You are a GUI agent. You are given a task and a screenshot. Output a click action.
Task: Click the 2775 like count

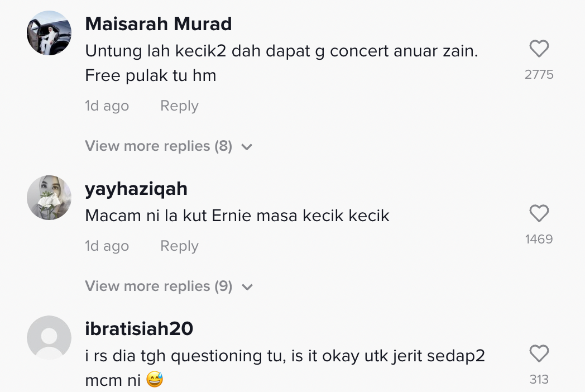tap(539, 75)
